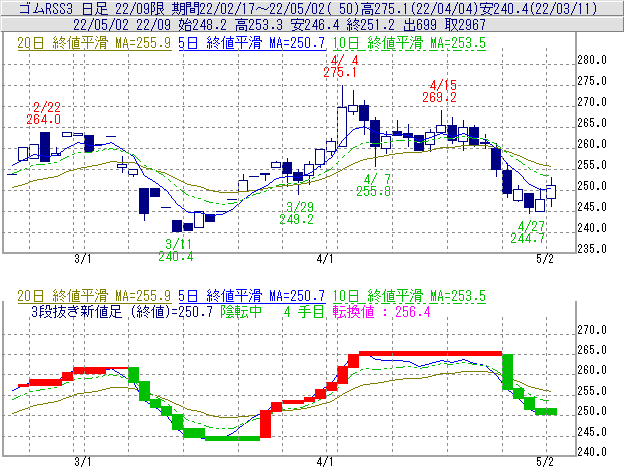This screenshot has width=624, height=475.
Task: Click the tall red reversal bar rising from 245
Action: tap(265, 424)
